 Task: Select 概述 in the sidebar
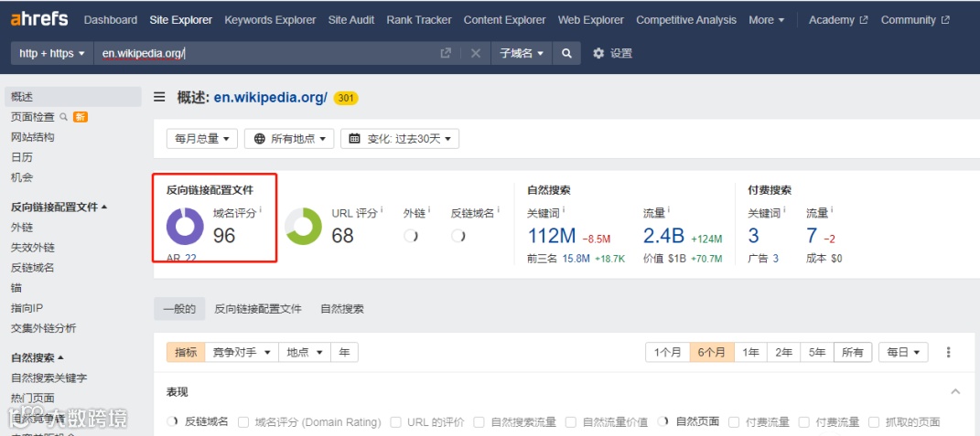pos(73,97)
